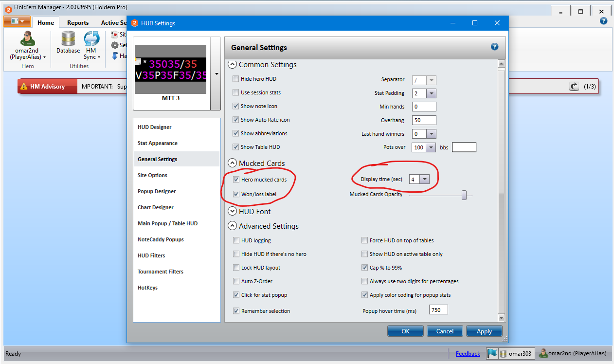The width and height of the screenshot is (614, 364).
Task: Show next advisory message arrow
Action: [574, 87]
